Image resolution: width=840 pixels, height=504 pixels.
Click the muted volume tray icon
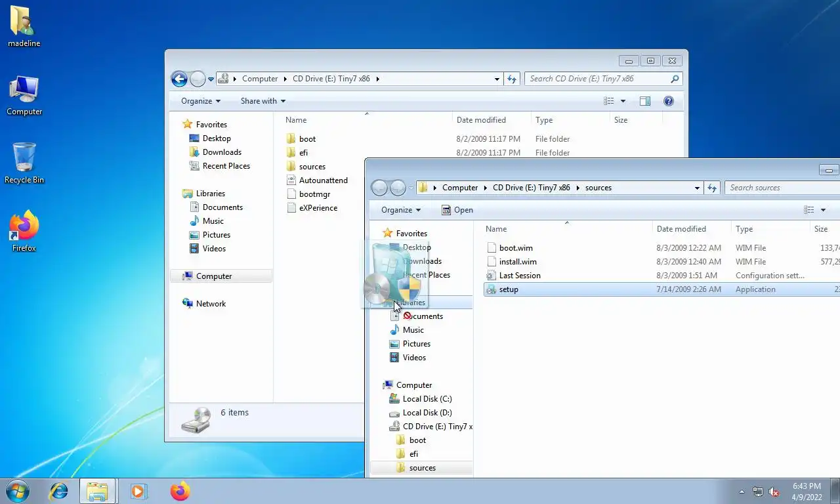pos(774,492)
